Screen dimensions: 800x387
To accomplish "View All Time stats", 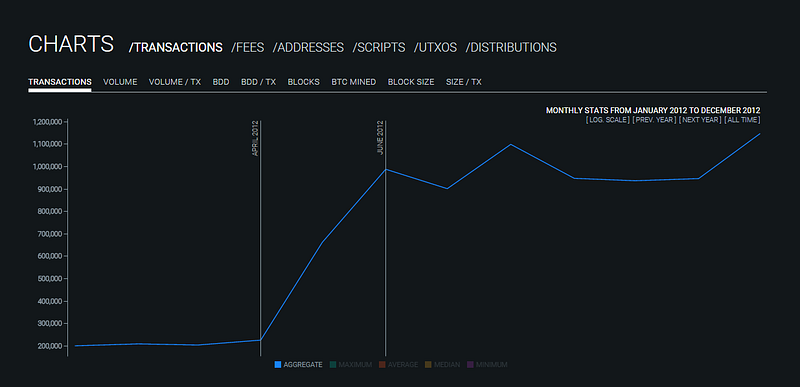I will click(x=742, y=120).
